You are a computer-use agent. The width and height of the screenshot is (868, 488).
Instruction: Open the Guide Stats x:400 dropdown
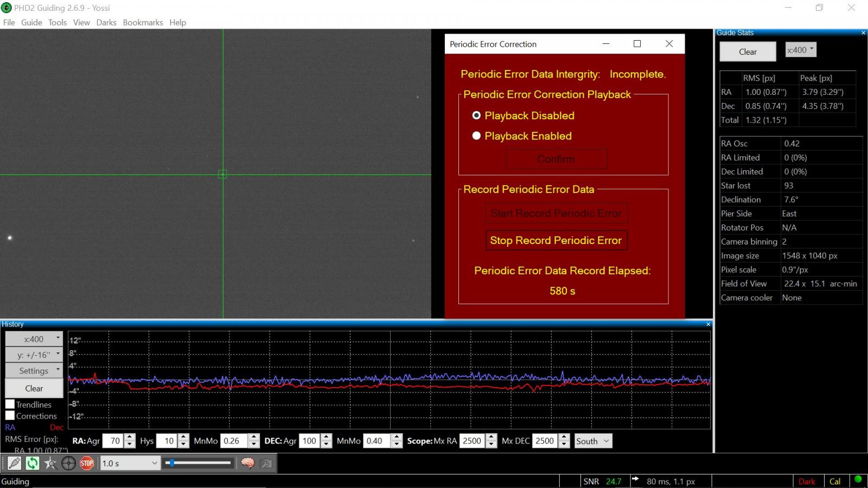click(801, 50)
